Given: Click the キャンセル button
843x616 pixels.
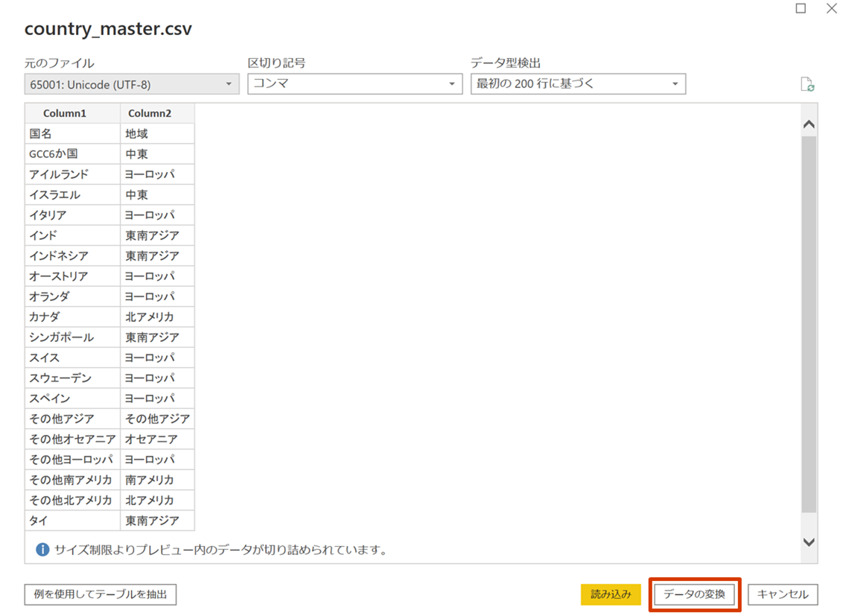Looking at the screenshot, I should point(783,594).
